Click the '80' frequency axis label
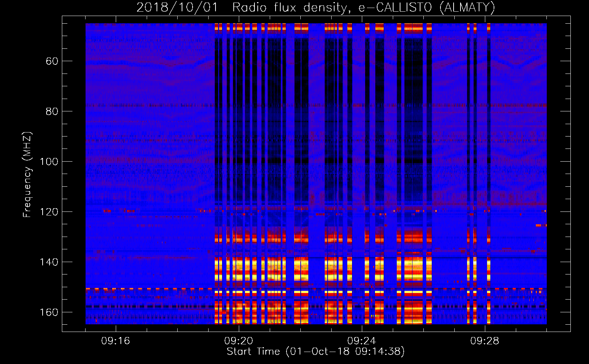 coord(52,111)
